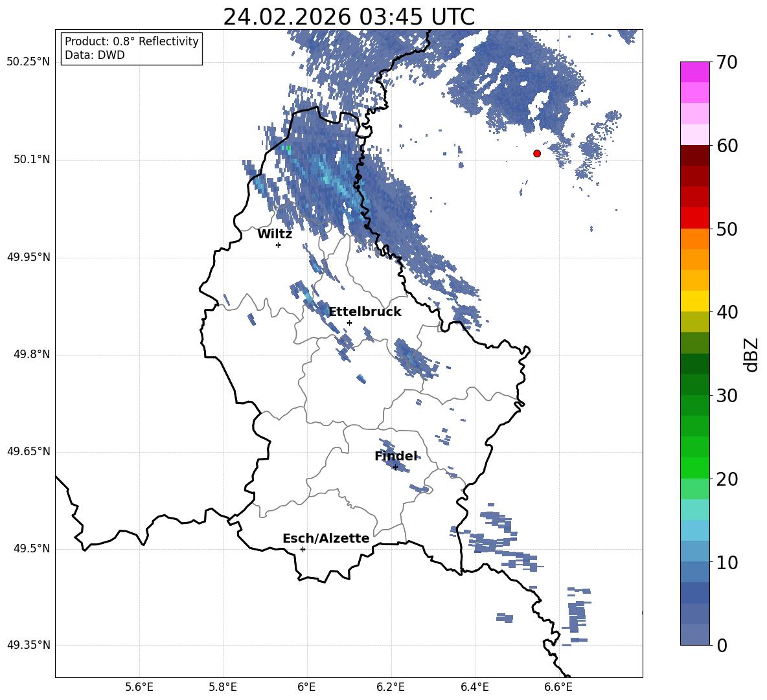Click the 70 colorbar tick label
767x700 pixels.
[727, 62]
